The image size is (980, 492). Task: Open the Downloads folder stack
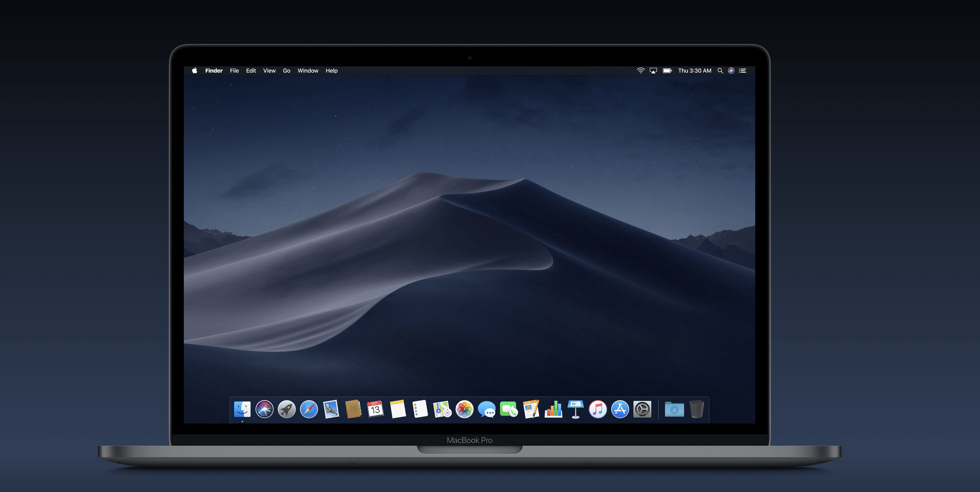(x=674, y=409)
